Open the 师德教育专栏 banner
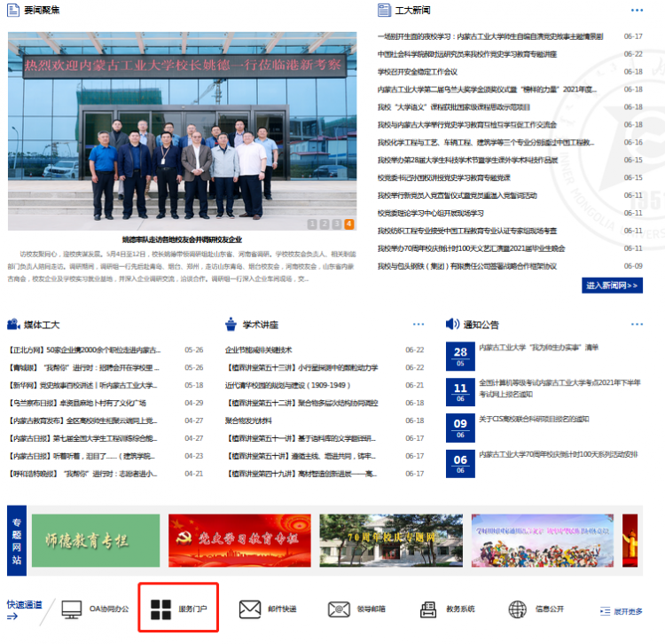The image size is (665, 644). [x=96, y=540]
